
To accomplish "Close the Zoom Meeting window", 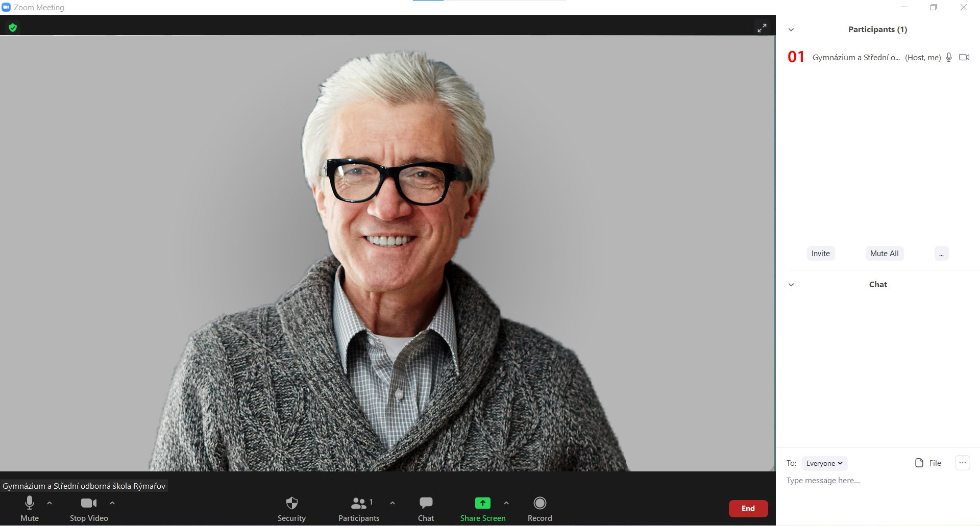I will click(964, 7).
